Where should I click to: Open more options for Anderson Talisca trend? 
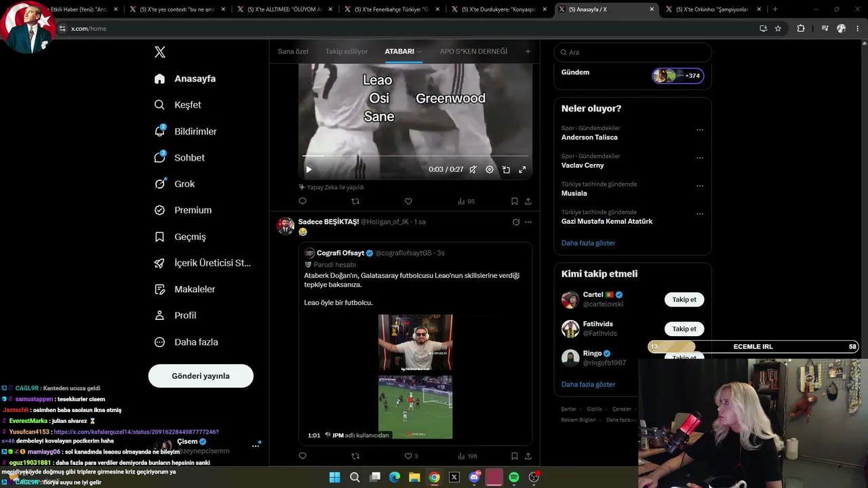point(700,129)
